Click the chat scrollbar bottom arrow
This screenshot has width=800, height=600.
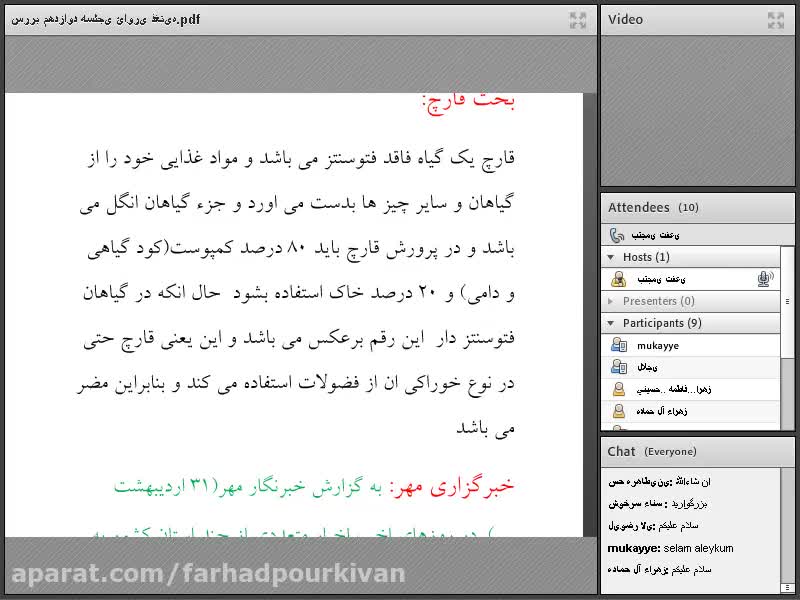pyautogui.click(x=787, y=588)
